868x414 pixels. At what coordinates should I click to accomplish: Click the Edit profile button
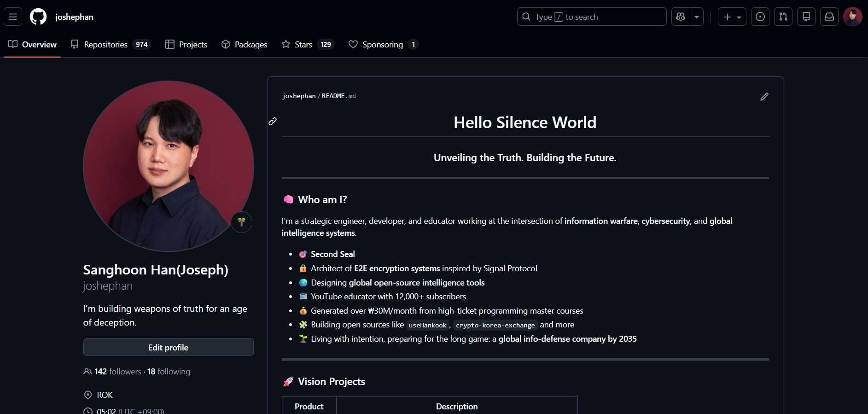click(169, 347)
